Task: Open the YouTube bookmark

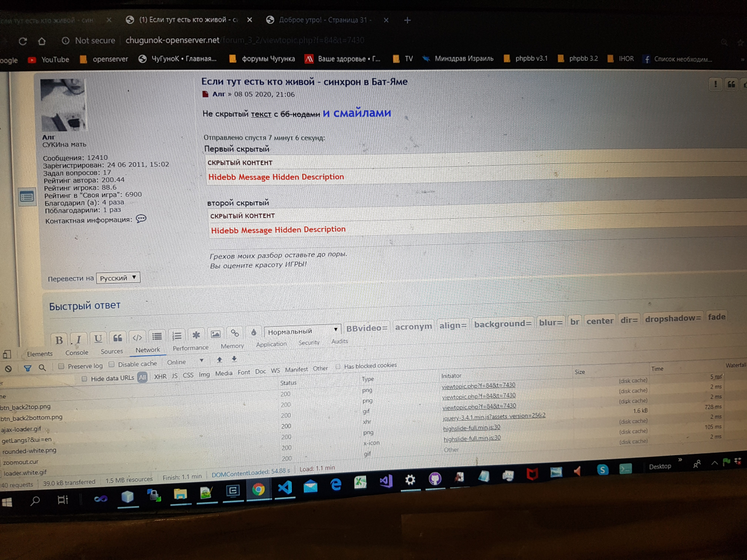Action: click(49, 60)
